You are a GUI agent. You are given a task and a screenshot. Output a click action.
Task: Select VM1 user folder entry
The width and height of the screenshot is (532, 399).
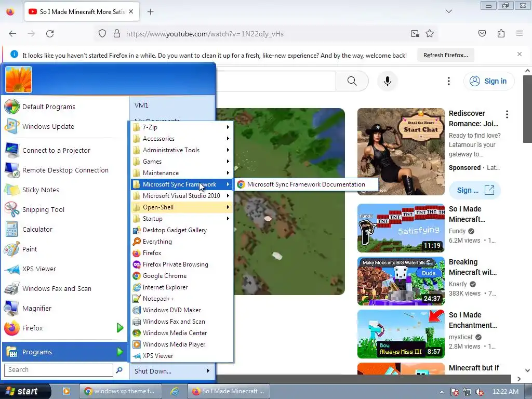click(172, 105)
